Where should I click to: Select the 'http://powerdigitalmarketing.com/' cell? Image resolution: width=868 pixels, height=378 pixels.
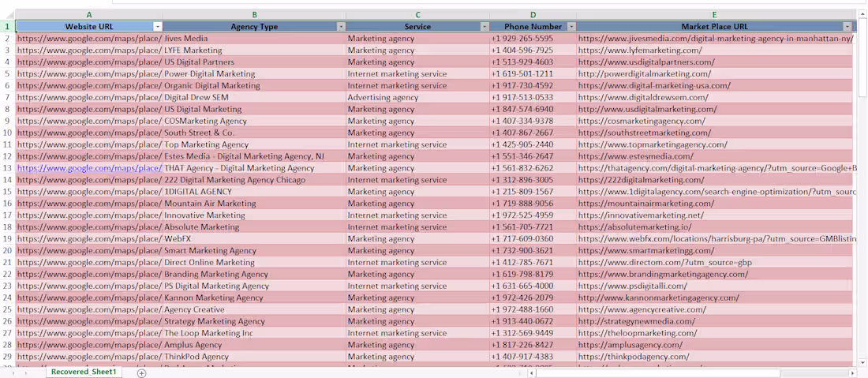coord(714,73)
